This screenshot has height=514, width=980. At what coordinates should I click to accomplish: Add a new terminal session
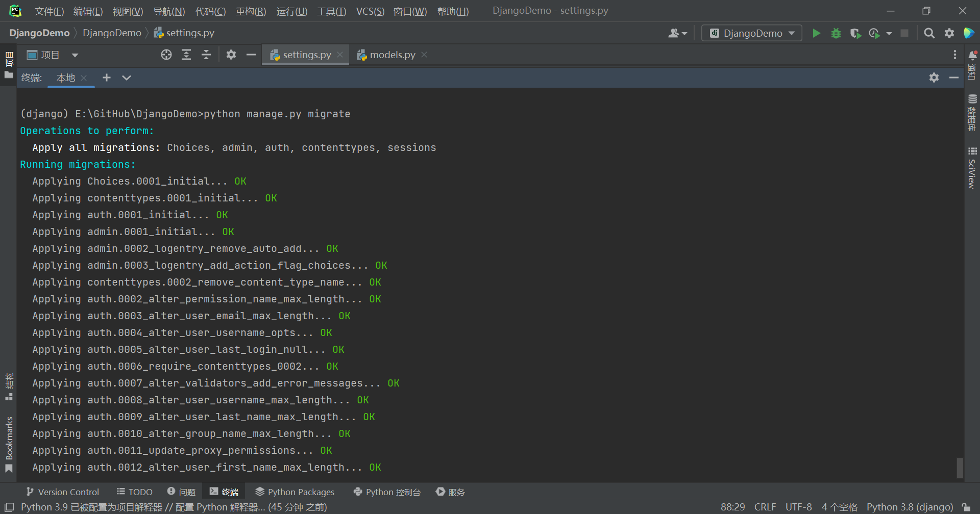pos(106,78)
